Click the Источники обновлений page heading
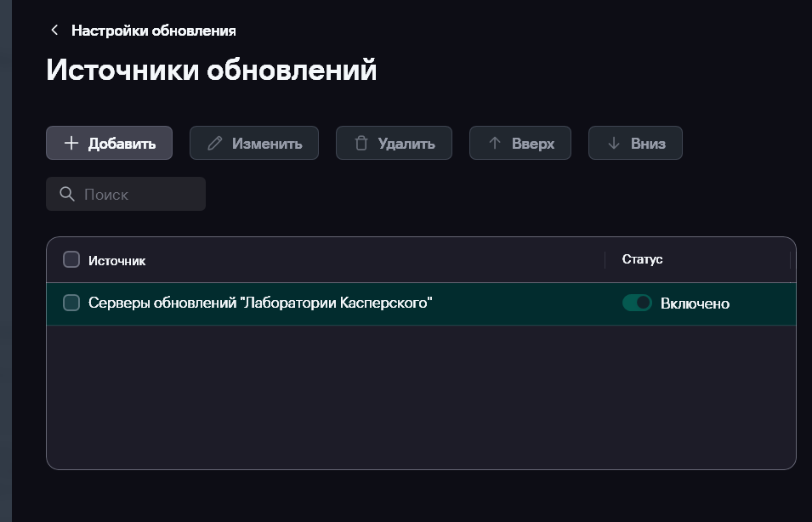812x522 pixels. click(211, 70)
